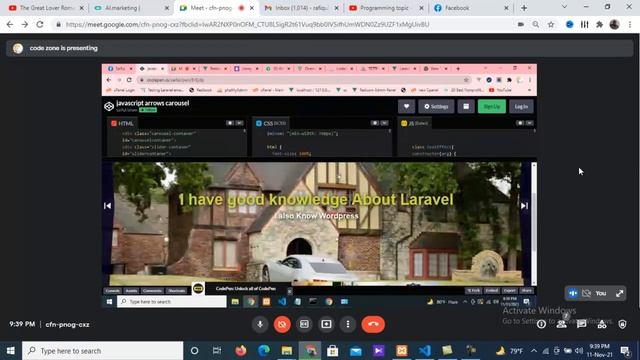The image size is (640, 360).
Task: Open the Chrome three-dot menu
Action: (630, 24)
